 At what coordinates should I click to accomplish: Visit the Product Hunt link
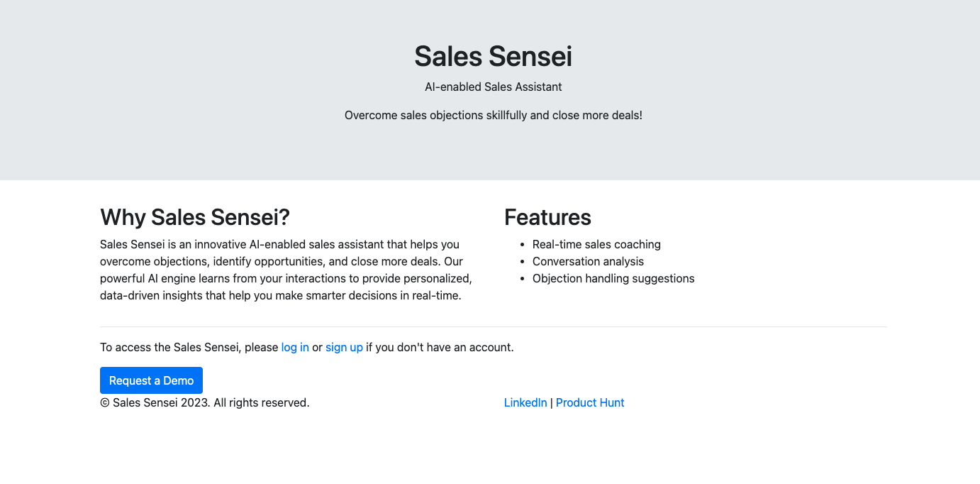tap(590, 403)
